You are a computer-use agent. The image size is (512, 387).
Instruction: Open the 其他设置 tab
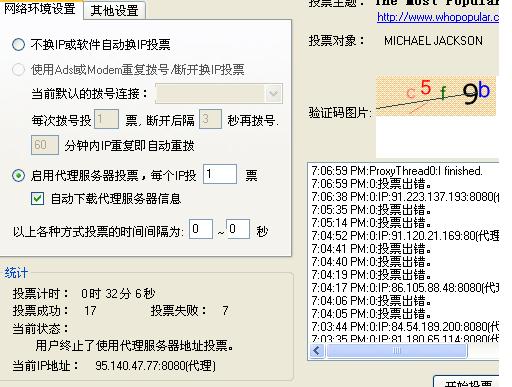[x=114, y=11]
